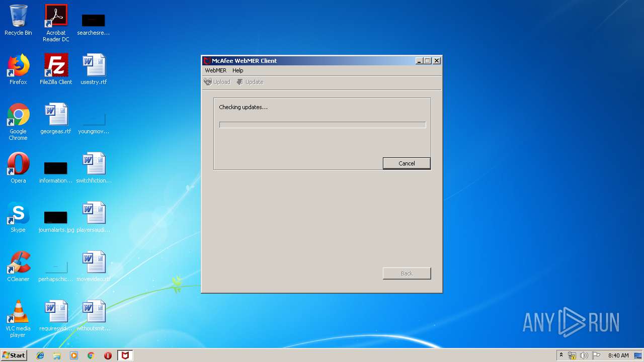Click the Checking updates progress bar
644x362 pixels.
coord(323,125)
